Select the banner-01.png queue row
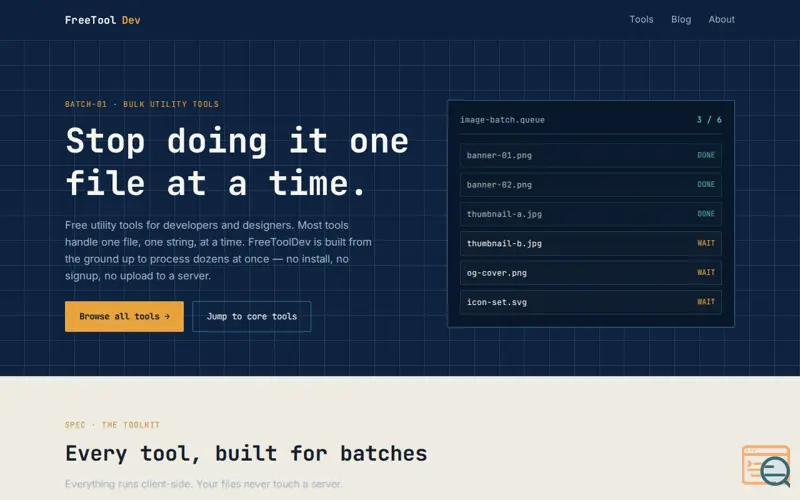The height and width of the screenshot is (500, 800). click(x=590, y=155)
